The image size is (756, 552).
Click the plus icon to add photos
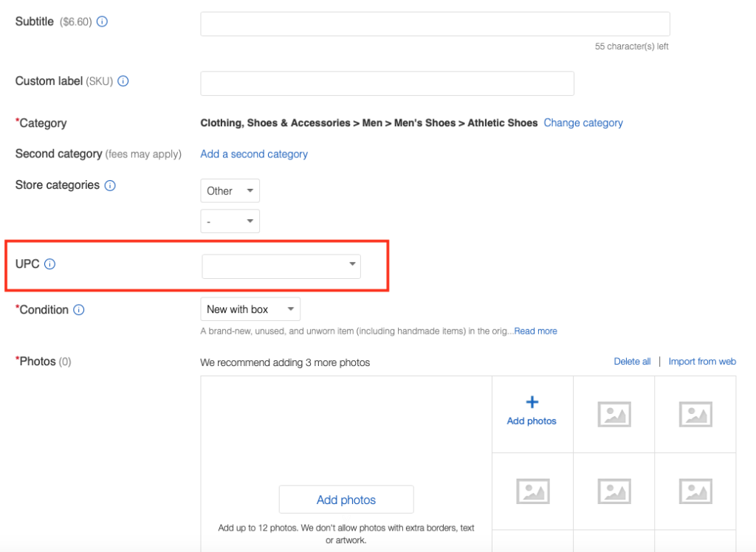pyautogui.click(x=532, y=402)
